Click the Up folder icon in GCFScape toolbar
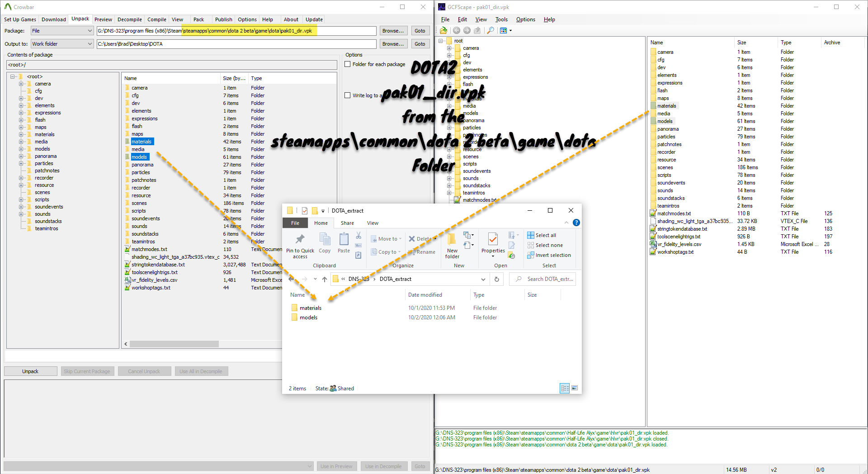868x474 pixels. pyautogui.click(x=477, y=30)
